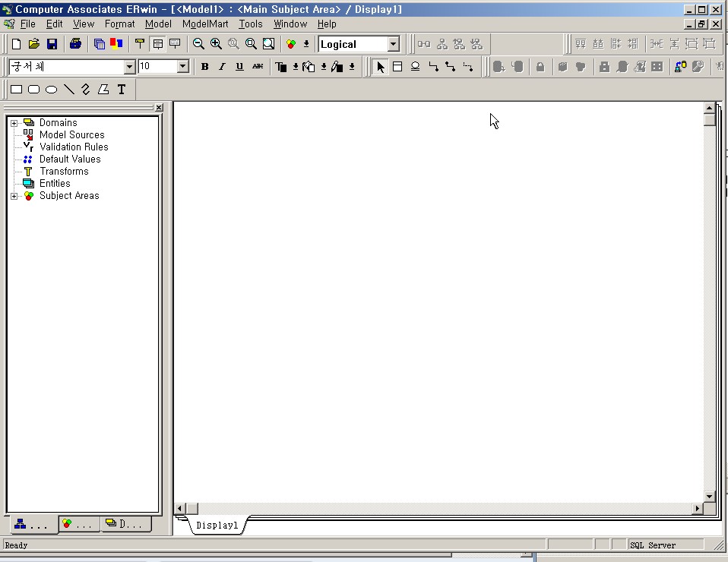Print the diagram using the printer icon
This screenshot has width=728, height=562.
click(76, 44)
